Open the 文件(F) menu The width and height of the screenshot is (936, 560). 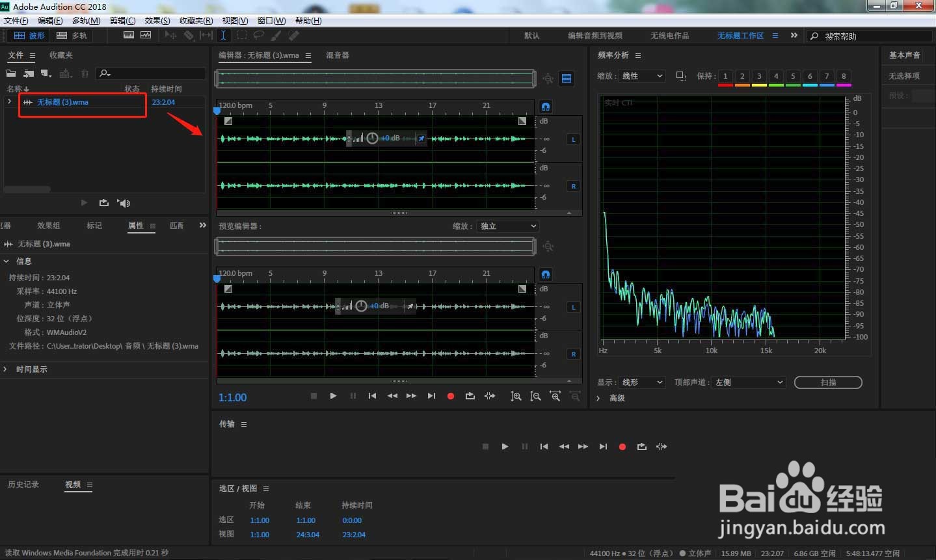16,21
